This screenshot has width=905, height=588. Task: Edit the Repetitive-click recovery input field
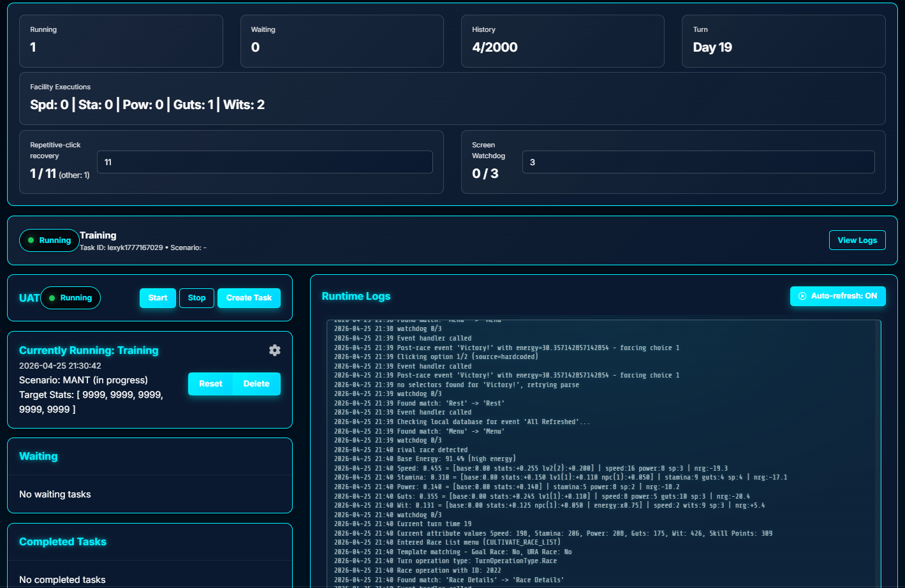pos(265,162)
